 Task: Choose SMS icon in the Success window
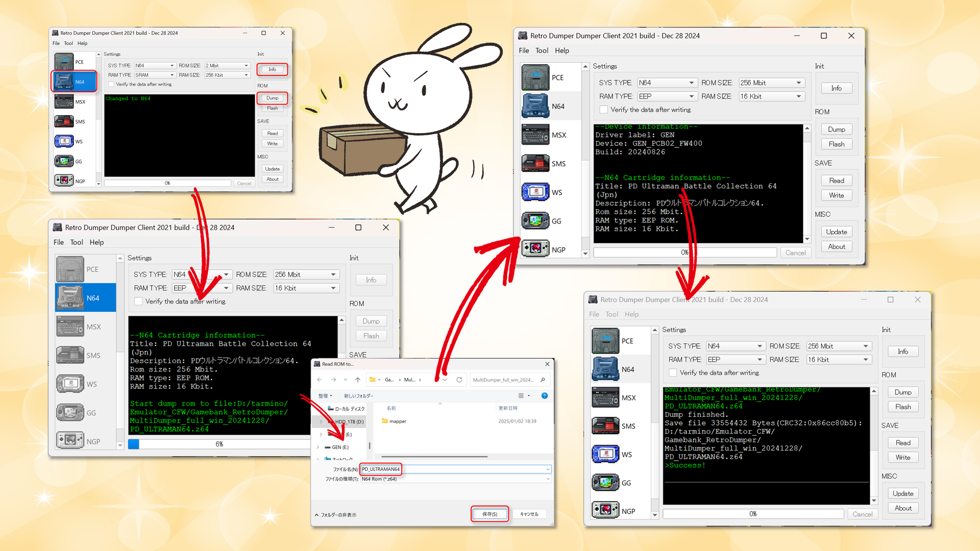(605, 426)
